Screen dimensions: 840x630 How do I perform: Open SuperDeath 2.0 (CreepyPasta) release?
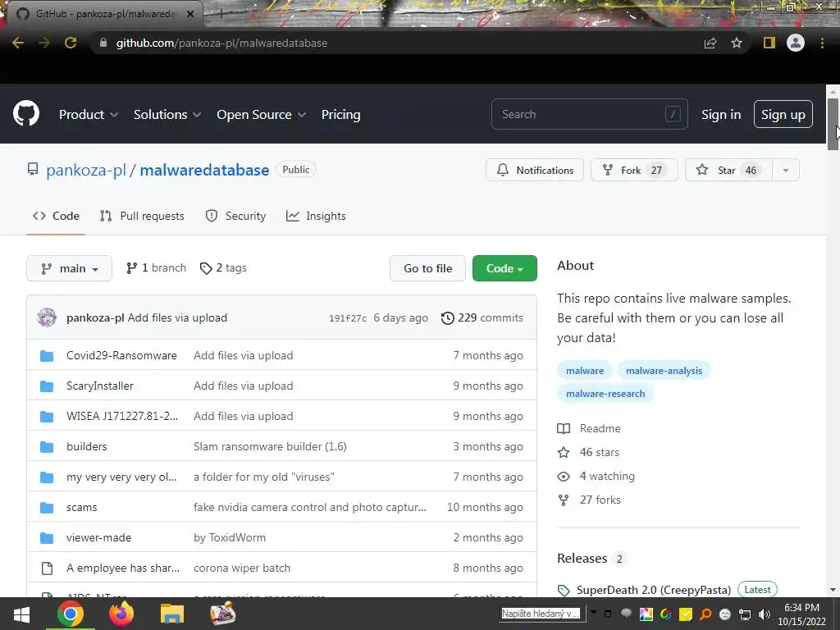(654, 591)
